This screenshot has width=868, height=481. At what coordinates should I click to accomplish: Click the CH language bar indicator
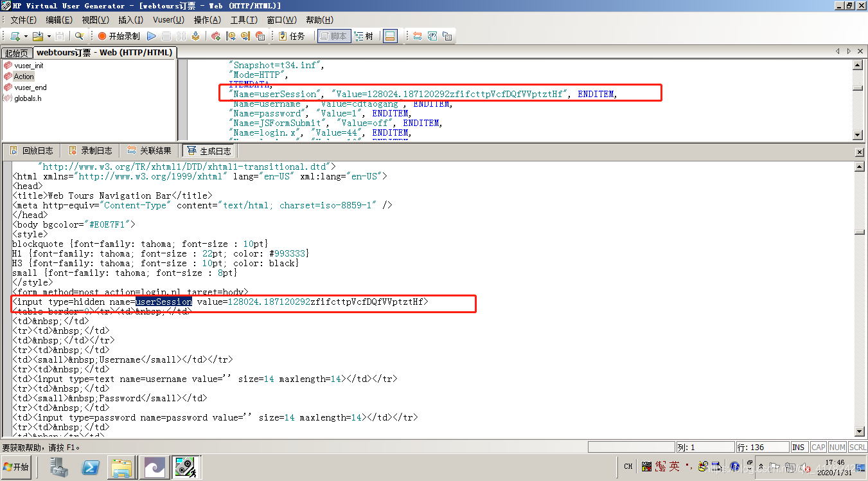(x=628, y=467)
